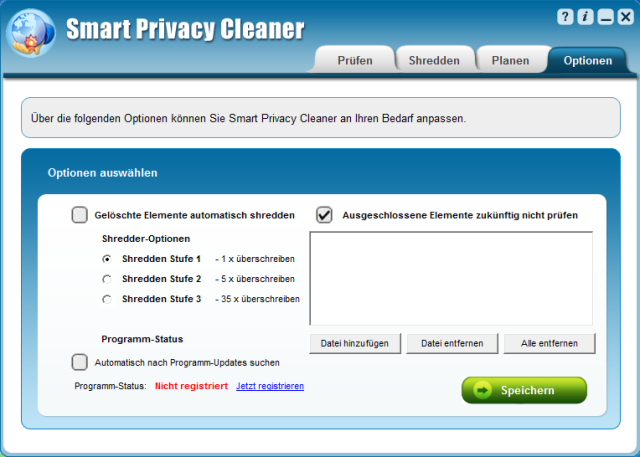This screenshot has width=640, height=457.
Task: Uncheck Ausgeschlossene Elemente zukünftig nicht prüfen
Action: pyautogui.click(x=324, y=215)
